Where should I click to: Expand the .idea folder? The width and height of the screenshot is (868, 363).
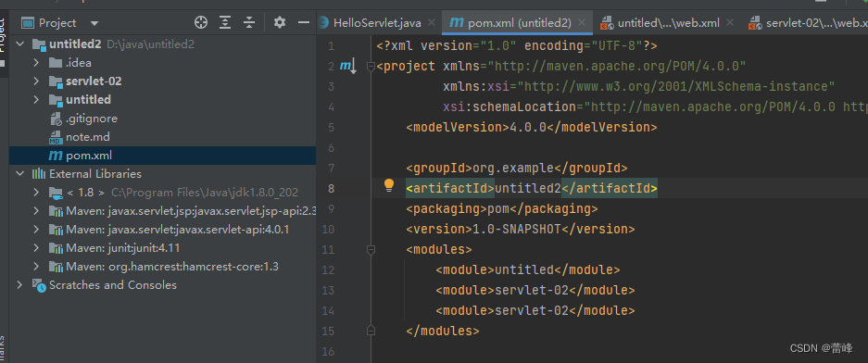[36, 63]
